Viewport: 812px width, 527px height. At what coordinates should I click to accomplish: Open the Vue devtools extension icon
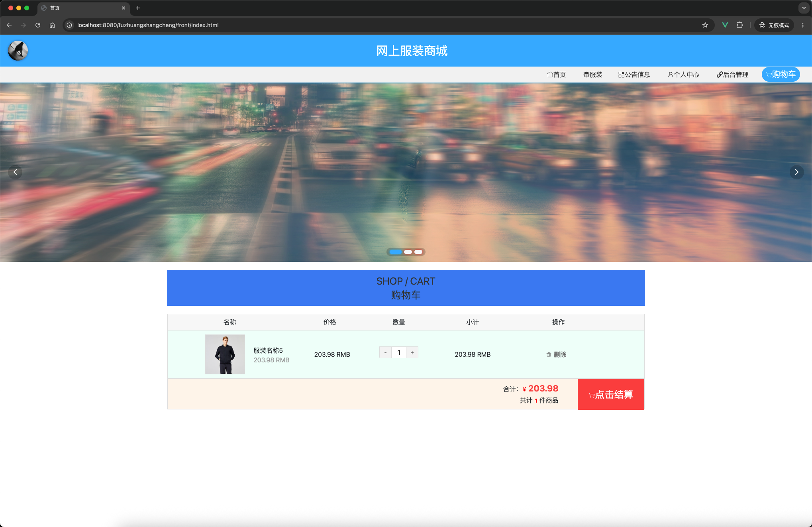[x=725, y=25]
